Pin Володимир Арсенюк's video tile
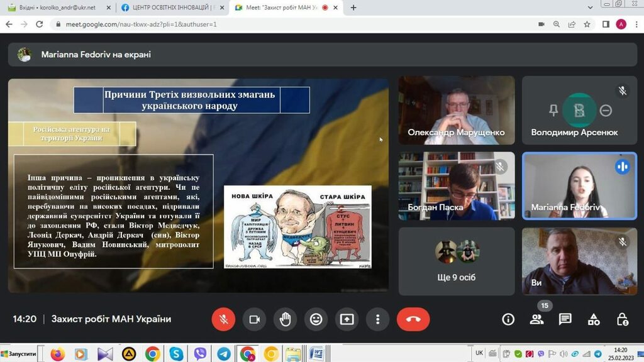Image resolution: width=644 pixels, height=362 pixels. 553,111
